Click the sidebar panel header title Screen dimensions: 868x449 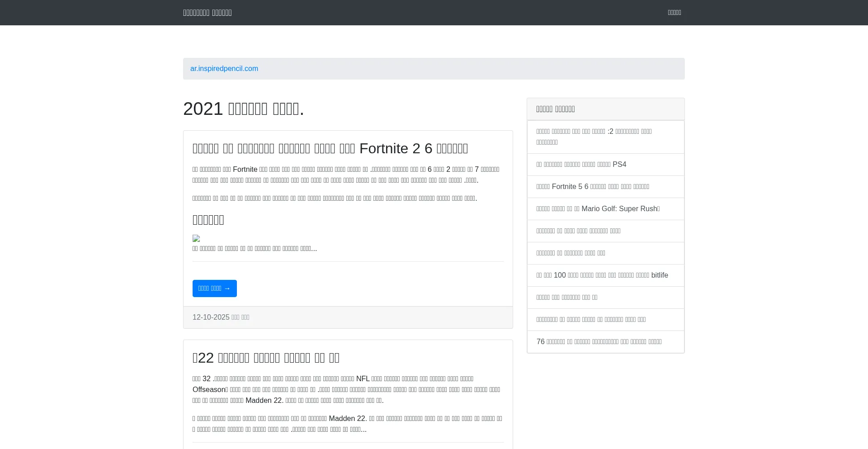click(x=555, y=109)
